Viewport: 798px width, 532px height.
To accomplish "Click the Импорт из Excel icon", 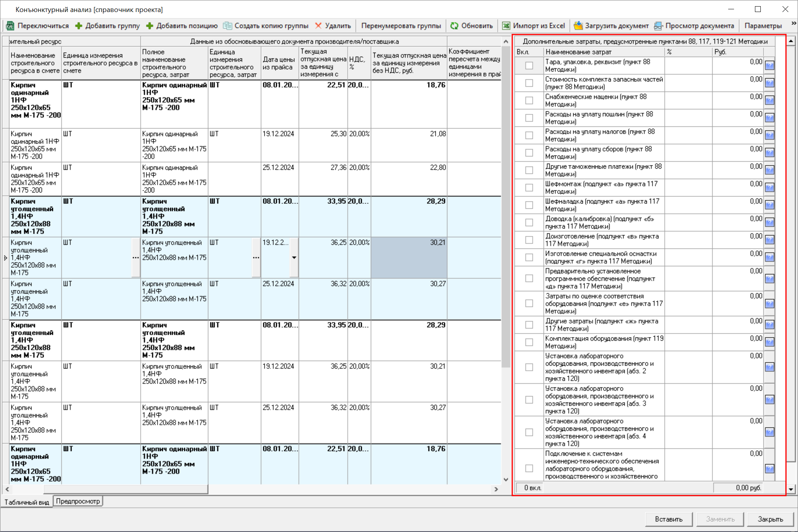I will tap(506, 26).
